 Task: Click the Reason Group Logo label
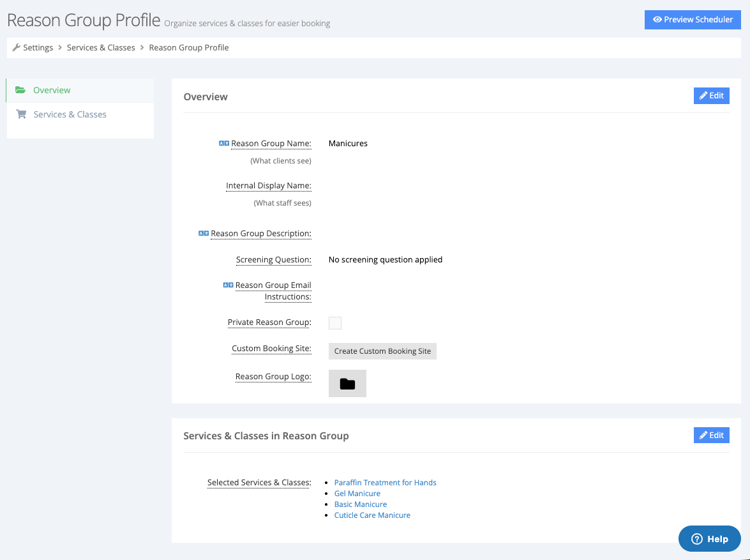pyautogui.click(x=273, y=377)
